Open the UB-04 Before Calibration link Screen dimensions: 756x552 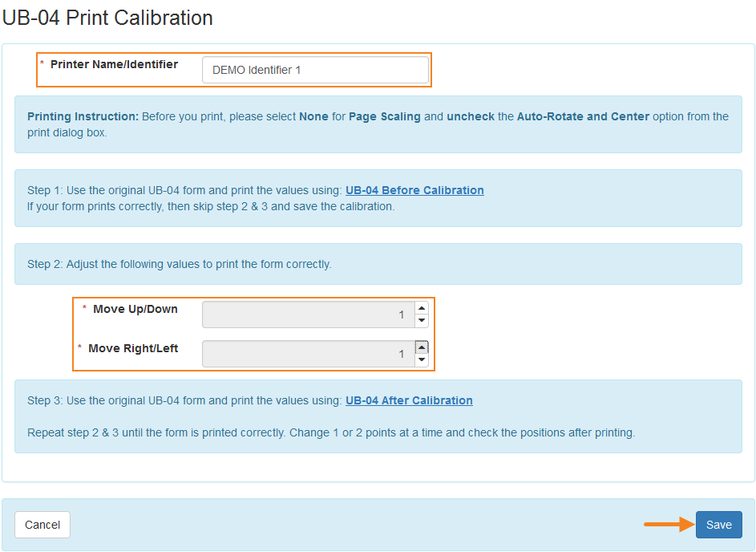coord(414,190)
